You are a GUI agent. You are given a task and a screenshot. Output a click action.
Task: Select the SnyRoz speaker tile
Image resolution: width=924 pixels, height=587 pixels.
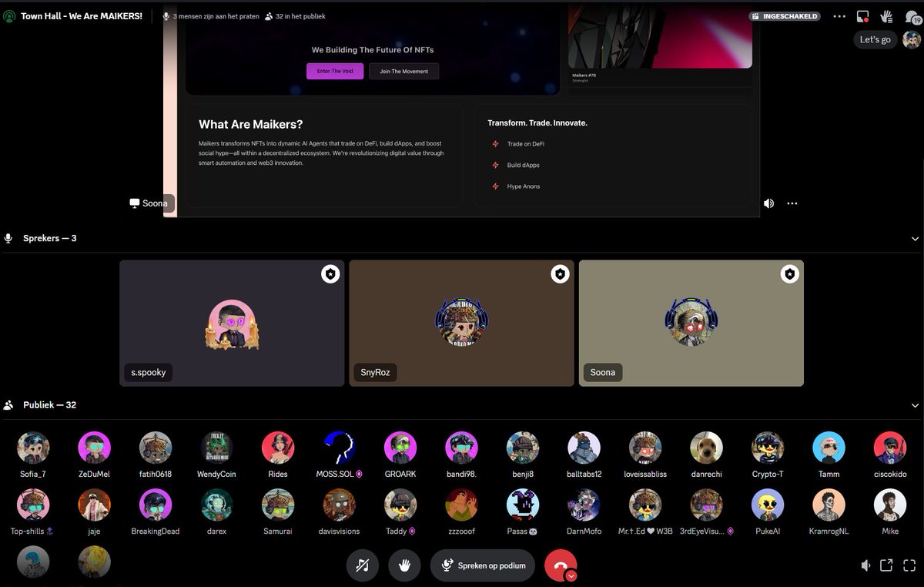click(x=461, y=323)
